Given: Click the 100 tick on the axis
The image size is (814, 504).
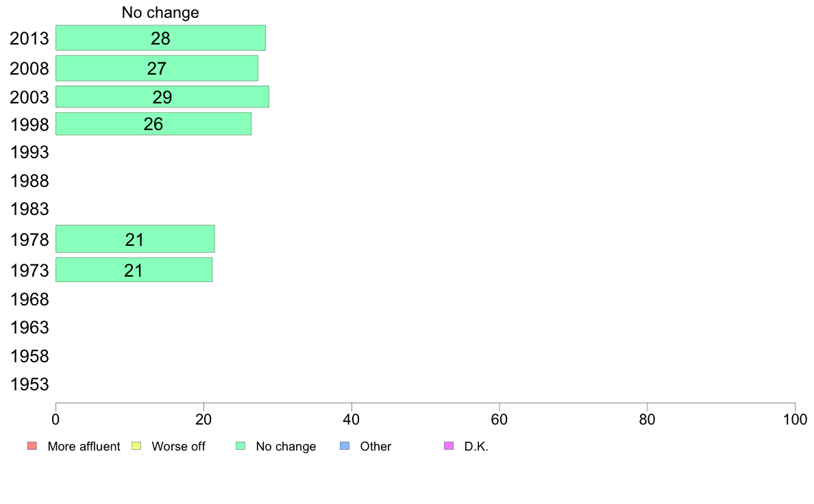Looking at the screenshot, I should pyautogui.click(x=795, y=419).
